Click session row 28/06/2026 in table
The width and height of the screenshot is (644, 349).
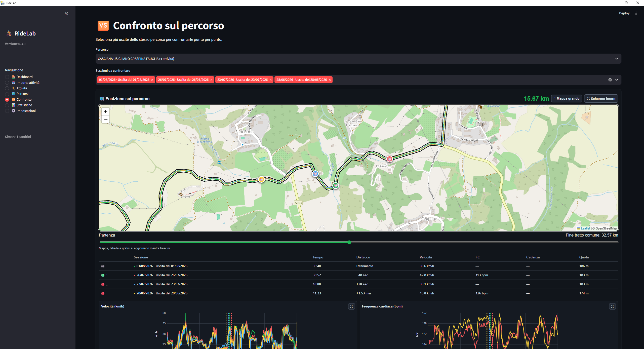point(358,293)
